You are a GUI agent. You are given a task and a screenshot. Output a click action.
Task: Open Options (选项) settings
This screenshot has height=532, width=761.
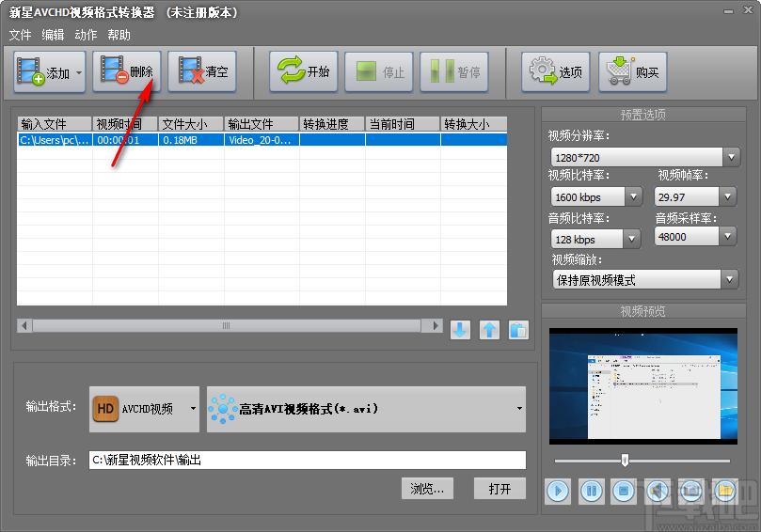tap(556, 71)
